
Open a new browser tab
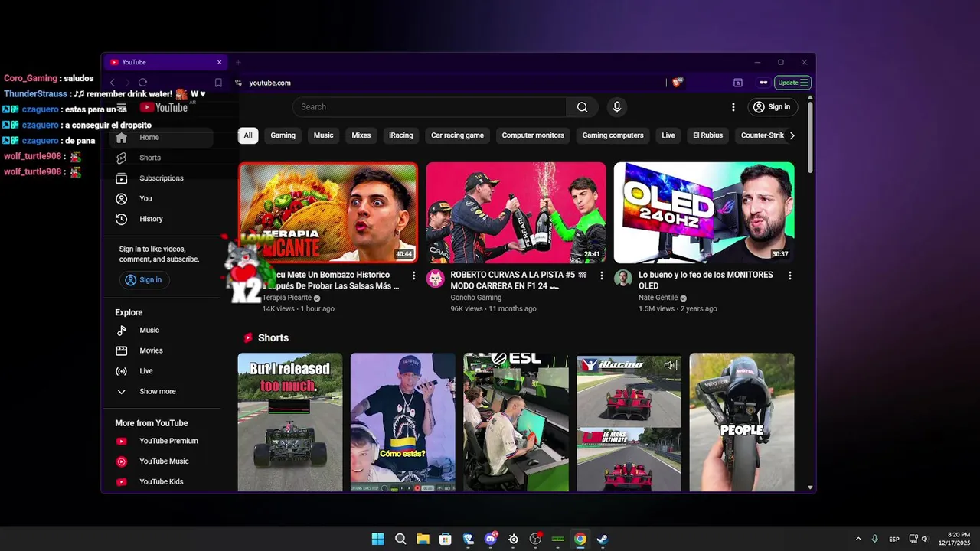point(238,62)
